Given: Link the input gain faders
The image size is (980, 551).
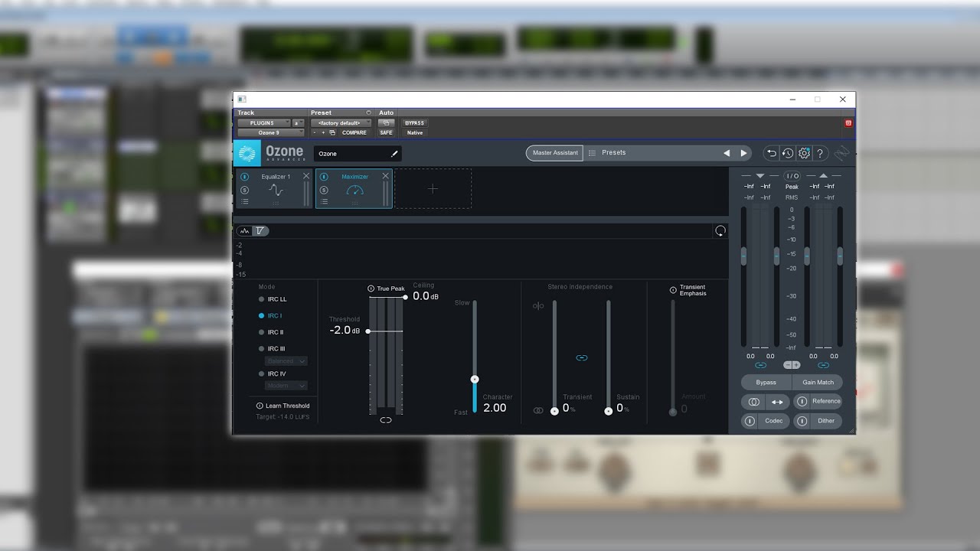Looking at the screenshot, I should click(760, 365).
